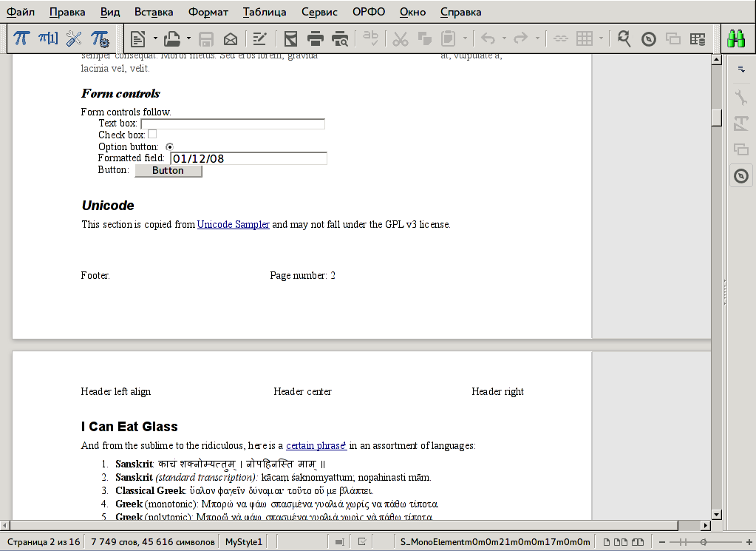The image size is (756, 551).
Task: Click the MyStyle1 page style field
Action: coord(243,542)
